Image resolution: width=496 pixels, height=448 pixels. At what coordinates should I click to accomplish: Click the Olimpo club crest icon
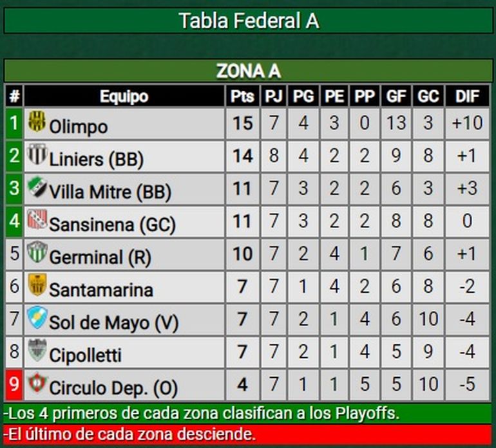pyautogui.click(x=37, y=121)
